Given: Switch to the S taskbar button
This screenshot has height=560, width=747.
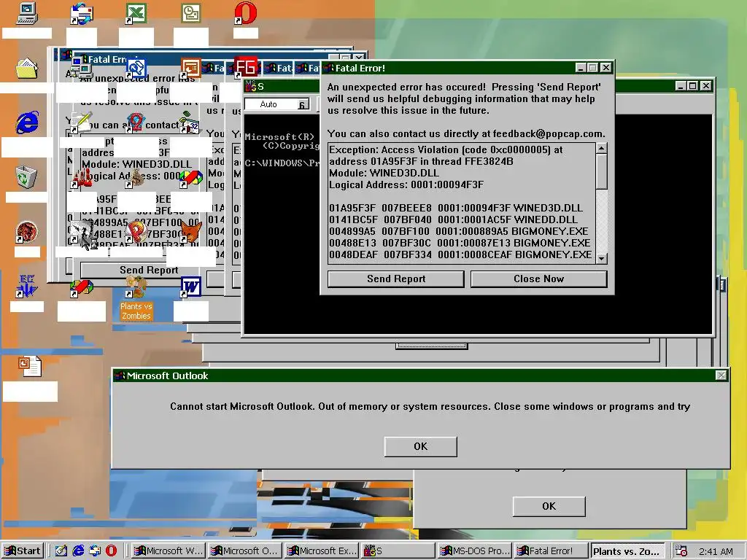Looking at the screenshot, I should (x=398, y=551).
